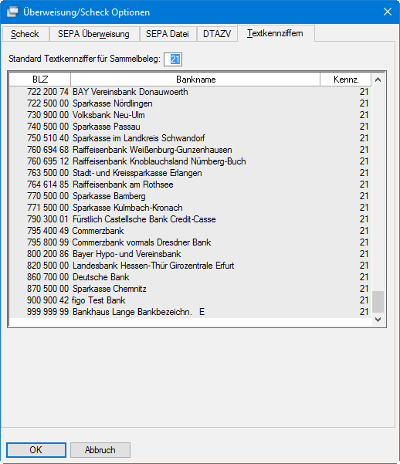
Task: Switch to the Scheck tab
Action: (x=25, y=34)
